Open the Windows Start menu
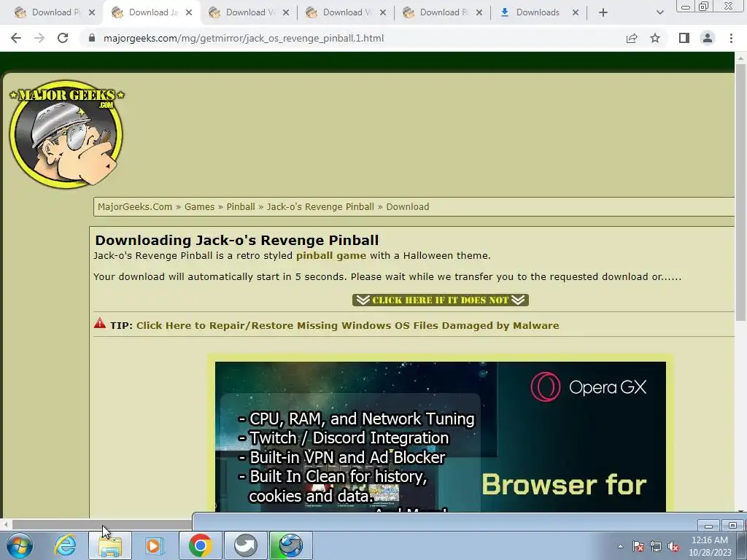747x560 pixels. coord(20,545)
